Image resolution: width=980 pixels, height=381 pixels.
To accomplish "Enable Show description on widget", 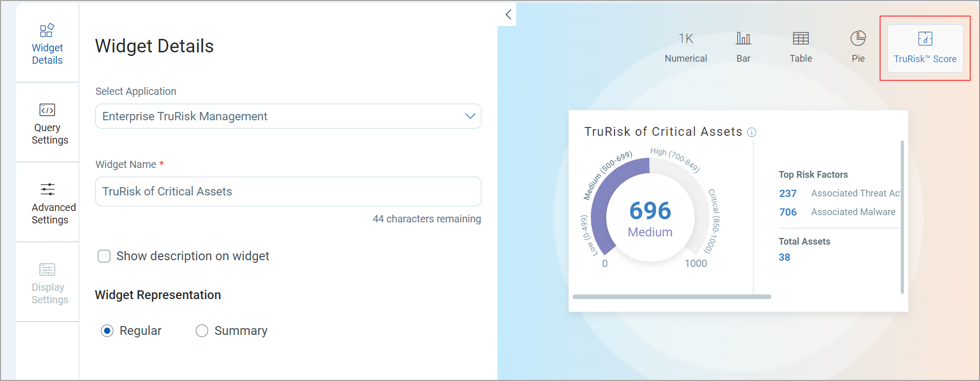I will [104, 256].
